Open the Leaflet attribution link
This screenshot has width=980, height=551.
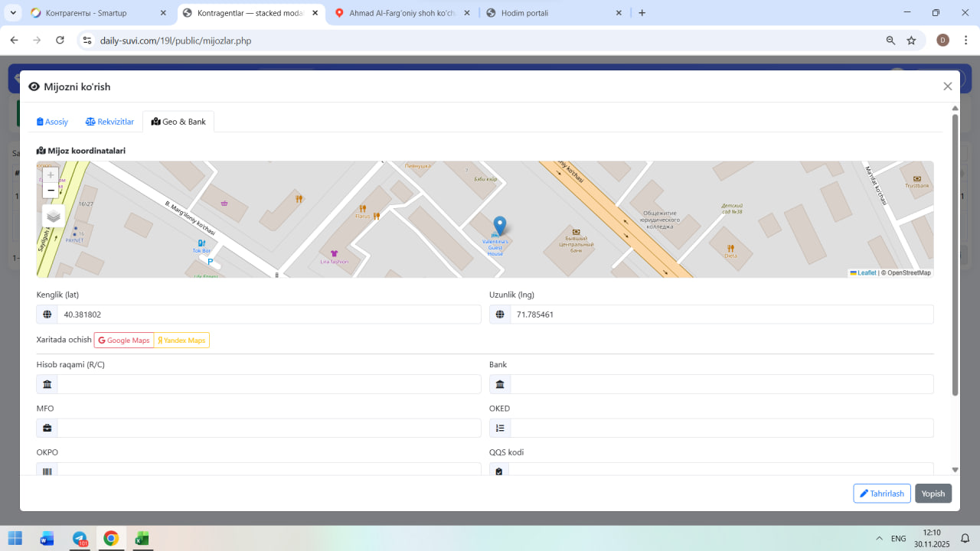pyautogui.click(x=866, y=273)
